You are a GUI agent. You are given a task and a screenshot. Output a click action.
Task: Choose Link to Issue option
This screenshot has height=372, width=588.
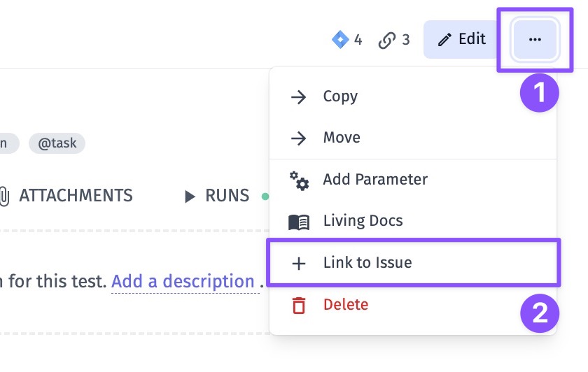[x=367, y=263]
